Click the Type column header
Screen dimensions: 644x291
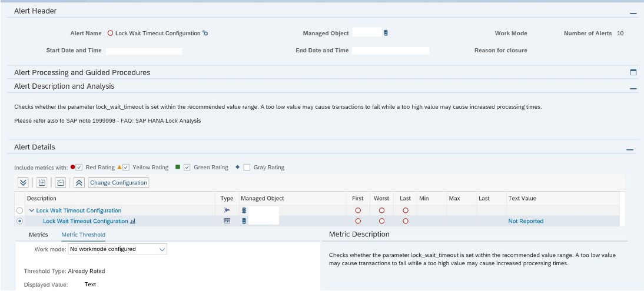227,198
